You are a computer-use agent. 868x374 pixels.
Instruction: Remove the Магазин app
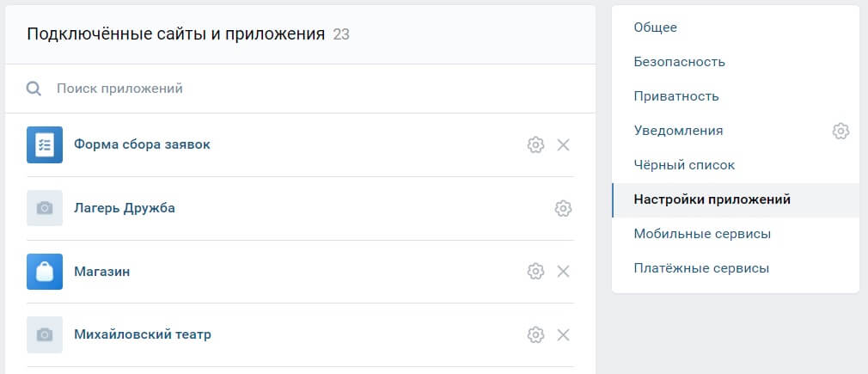(x=564, y=272)
